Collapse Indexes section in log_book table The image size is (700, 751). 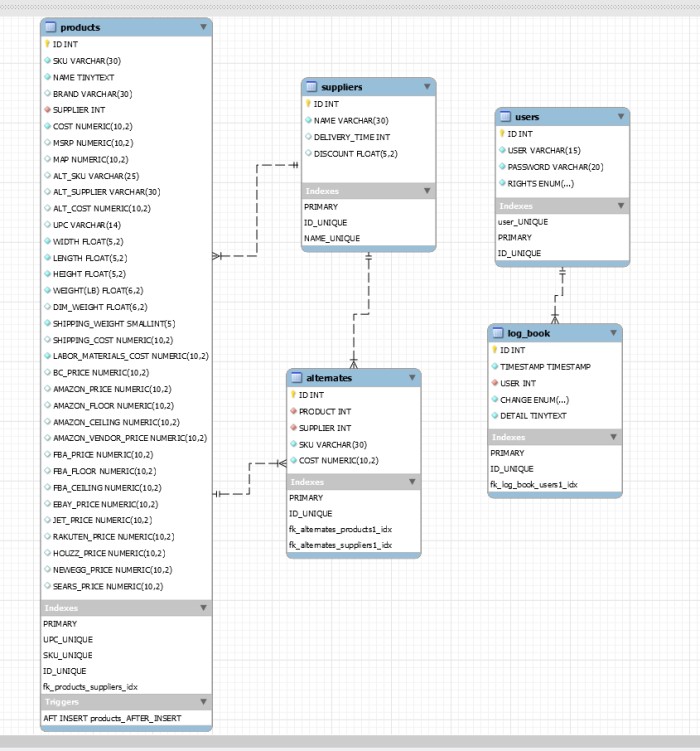(613, 437)
